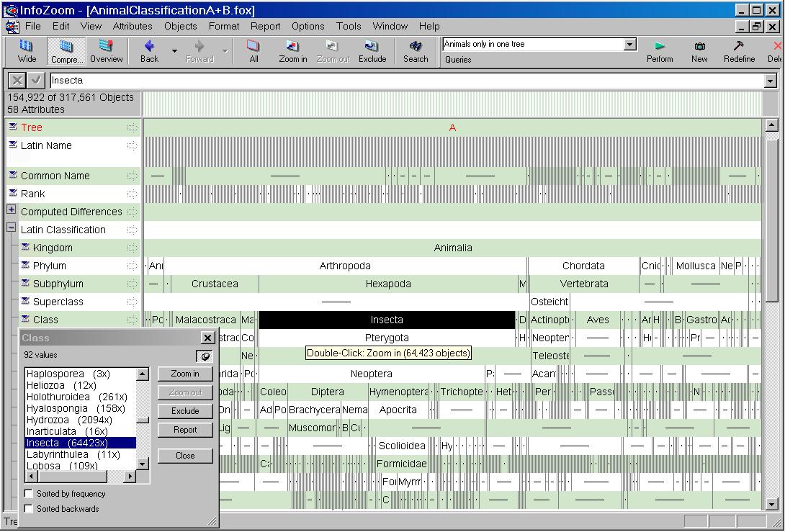This screenshot has width=785, height=532.
Task: Click the Back navigation arrow icon
Action: pyautogui.click(x=149, y=50)
